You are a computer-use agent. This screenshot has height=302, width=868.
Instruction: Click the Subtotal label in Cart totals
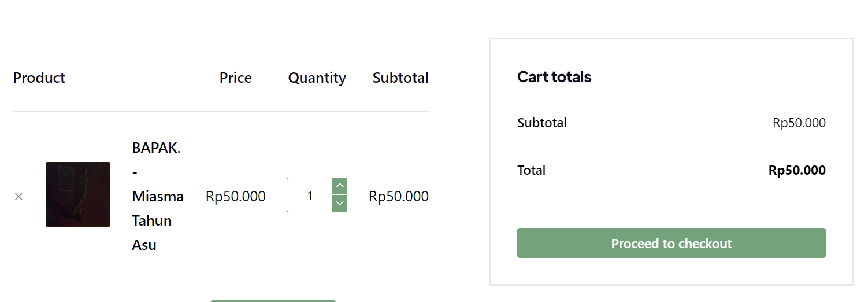pos(542,123)
